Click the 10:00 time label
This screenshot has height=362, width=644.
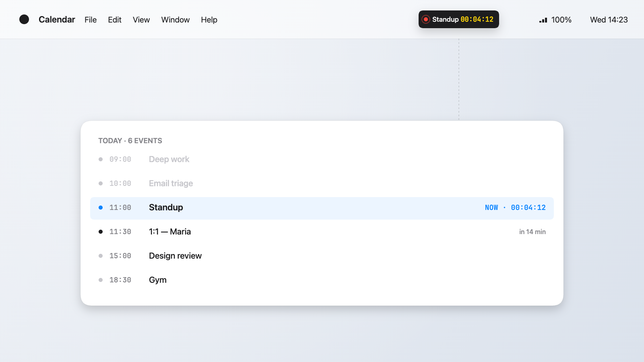pyautogui.click(x=120, y=183)
